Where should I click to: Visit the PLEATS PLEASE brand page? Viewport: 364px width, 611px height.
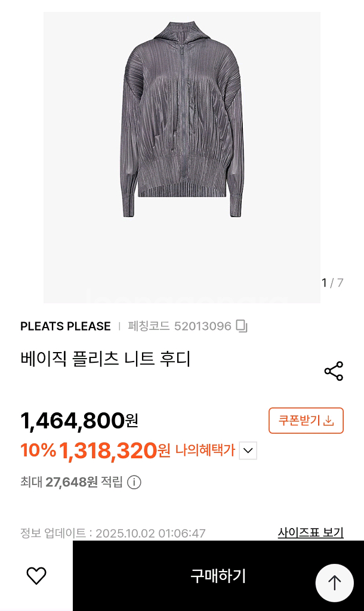pyautogui.click(x=66, y=326)
